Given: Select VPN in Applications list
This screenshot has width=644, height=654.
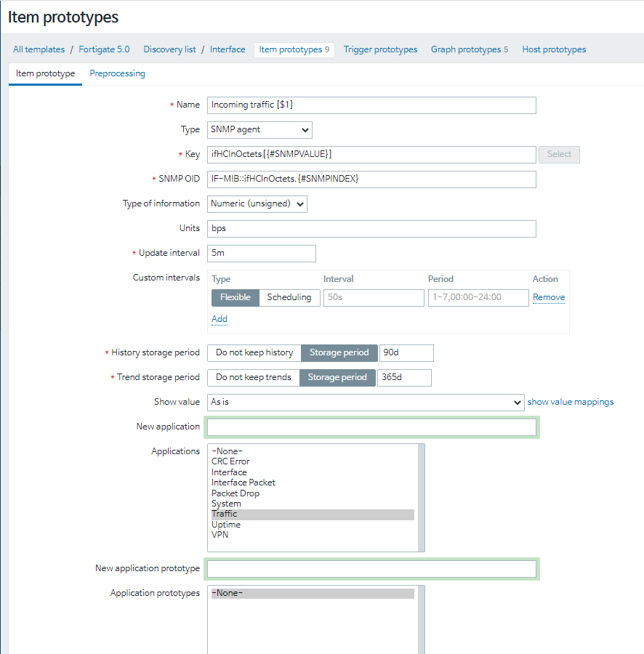Looking at the screenshot, I should click(x=220, y=535).
